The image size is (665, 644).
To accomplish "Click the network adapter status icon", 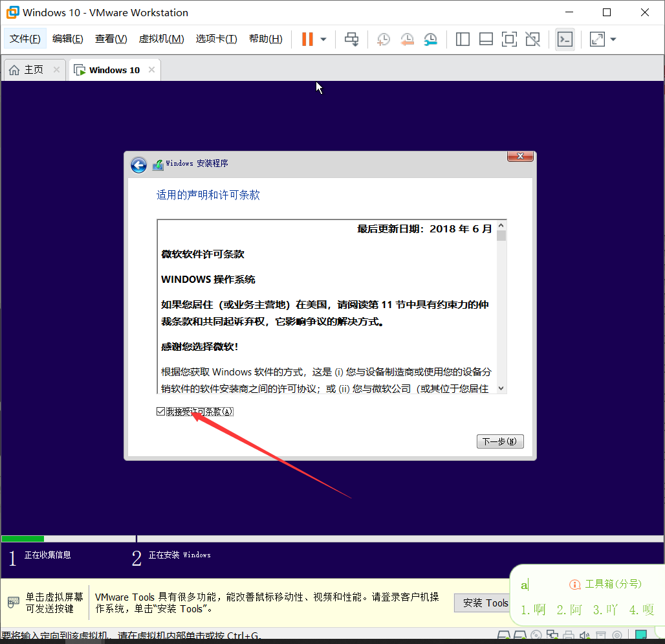I will click(x=552, y=635).
